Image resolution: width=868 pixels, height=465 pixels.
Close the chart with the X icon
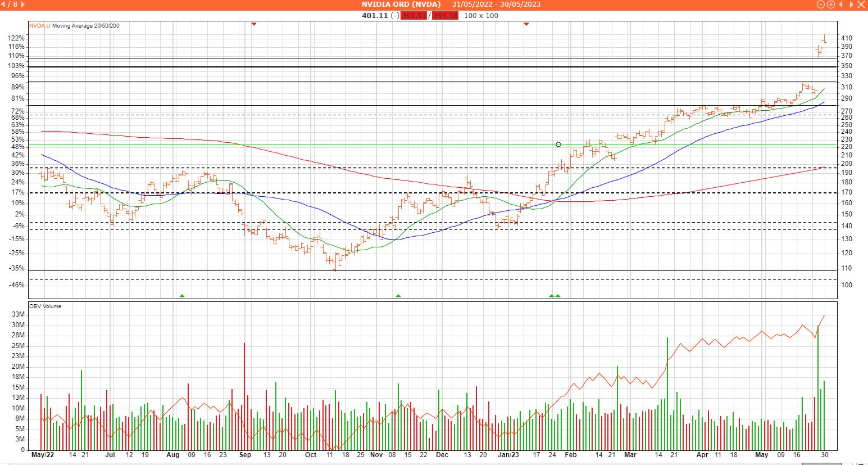pos(861,4)
